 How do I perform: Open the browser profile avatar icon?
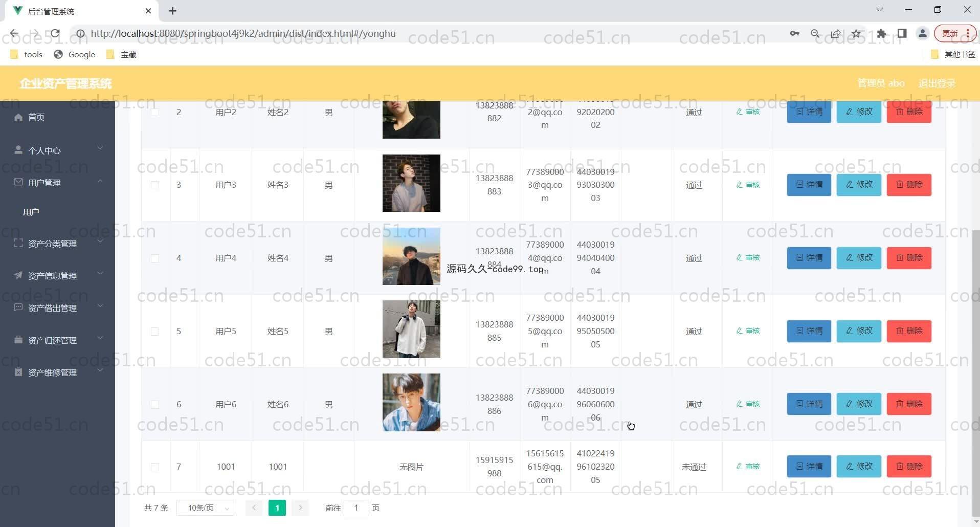pyautogui.click(x=922, y=33)
